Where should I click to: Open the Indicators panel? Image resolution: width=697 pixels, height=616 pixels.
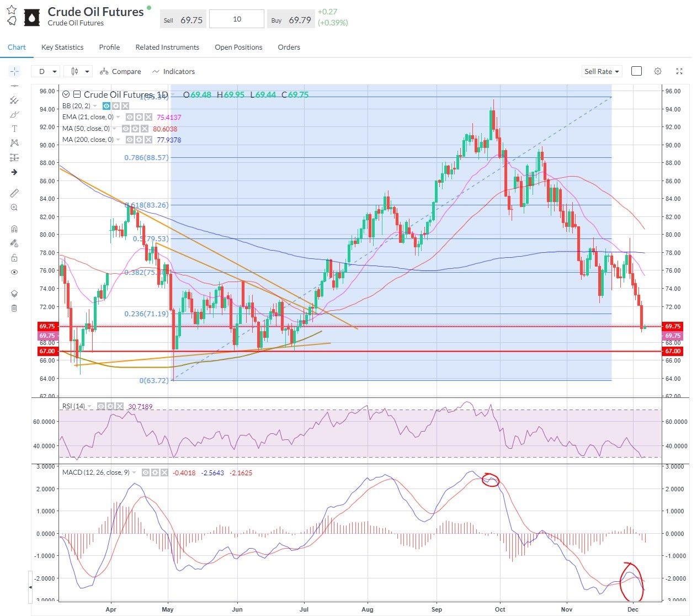[x=174, y=71]
